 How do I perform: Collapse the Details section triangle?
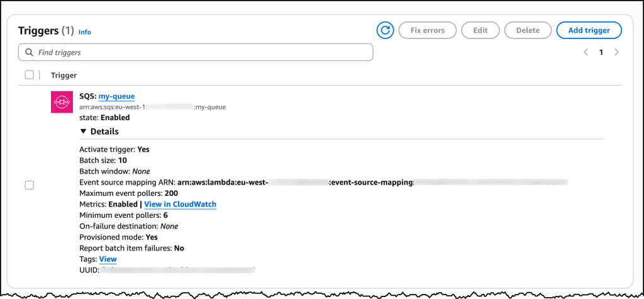tap(83, 132)
